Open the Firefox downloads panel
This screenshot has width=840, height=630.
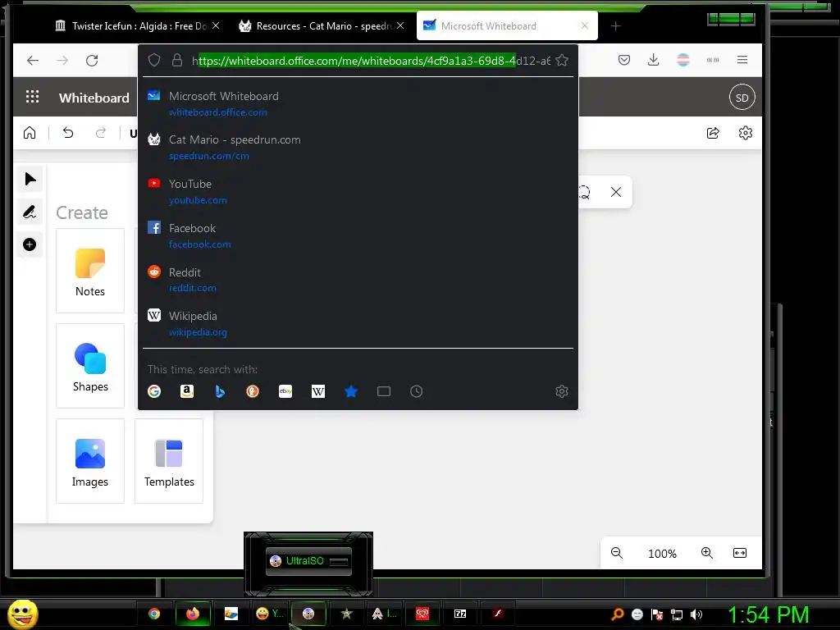click(x=653, y=60)
